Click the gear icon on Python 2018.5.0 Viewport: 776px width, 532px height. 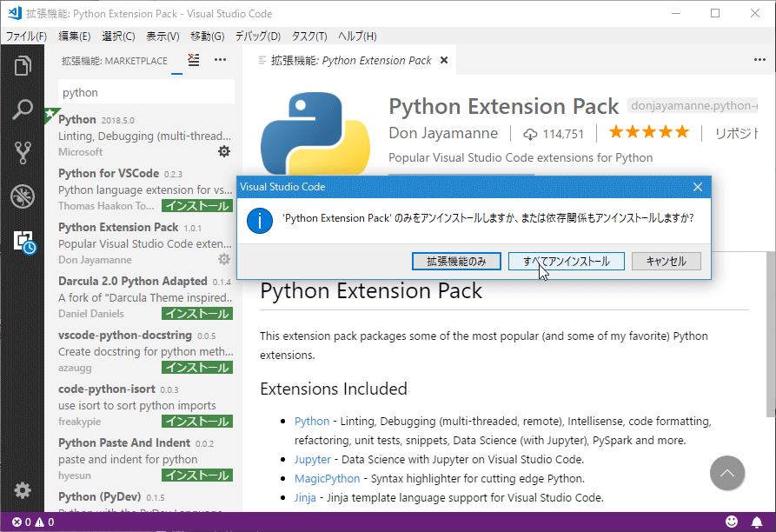pos(224,151)
